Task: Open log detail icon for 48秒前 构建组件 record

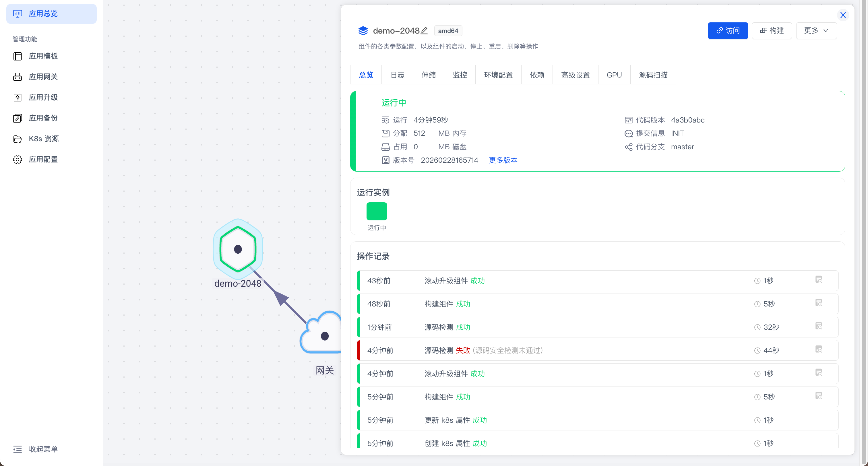Action: point(818,303)
